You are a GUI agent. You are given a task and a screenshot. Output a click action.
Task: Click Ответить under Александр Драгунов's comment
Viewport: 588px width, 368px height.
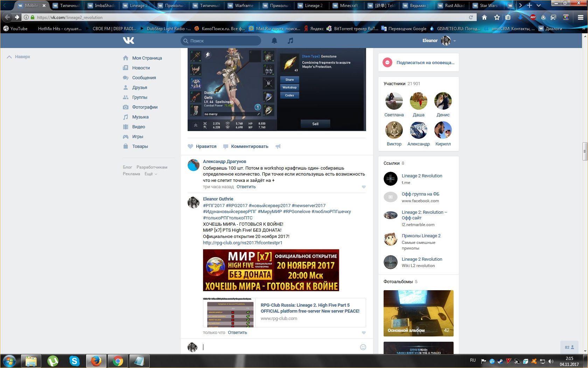point(246,187)
